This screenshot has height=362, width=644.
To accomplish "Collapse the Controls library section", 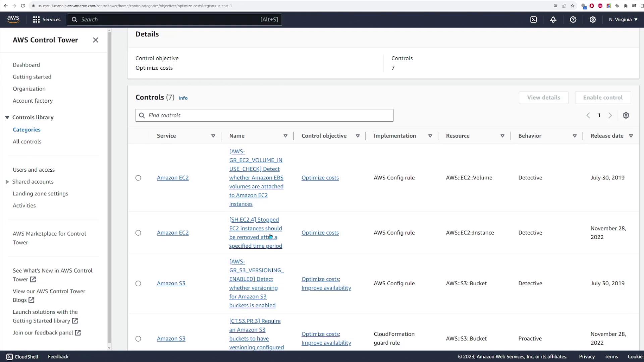I will pyautogui.click(x=7, y=117).
